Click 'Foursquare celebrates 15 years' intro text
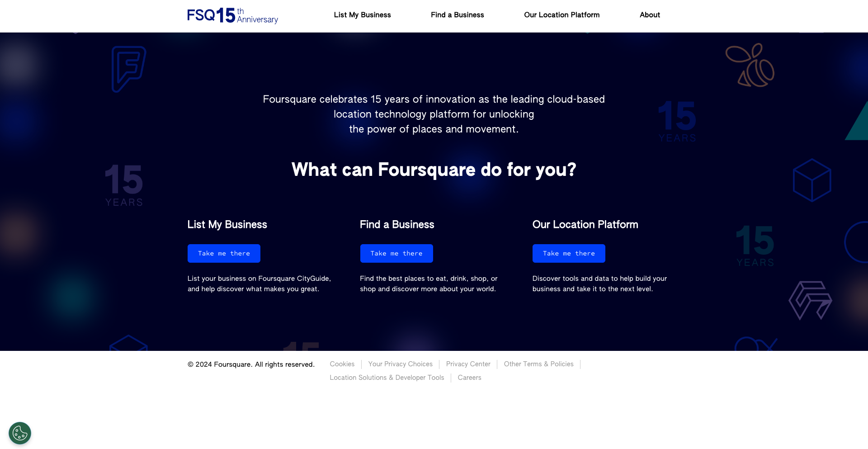The image size is (868, 449). coord(434,114)
